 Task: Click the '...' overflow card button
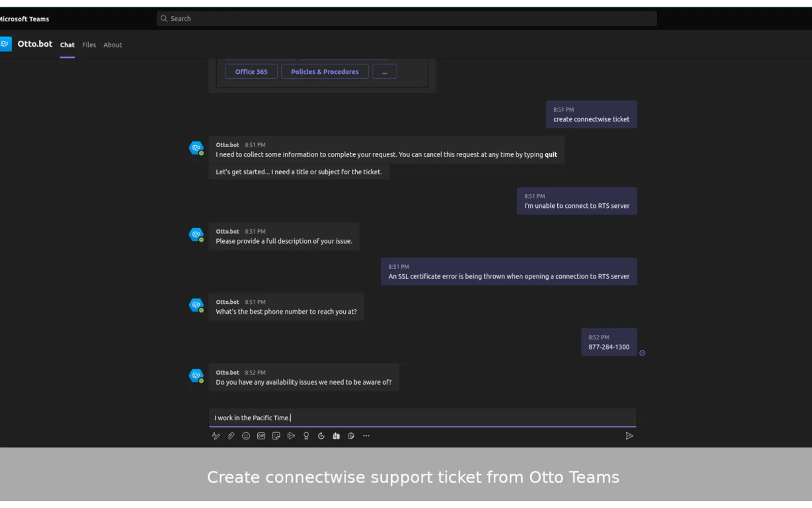click(385, 72)
